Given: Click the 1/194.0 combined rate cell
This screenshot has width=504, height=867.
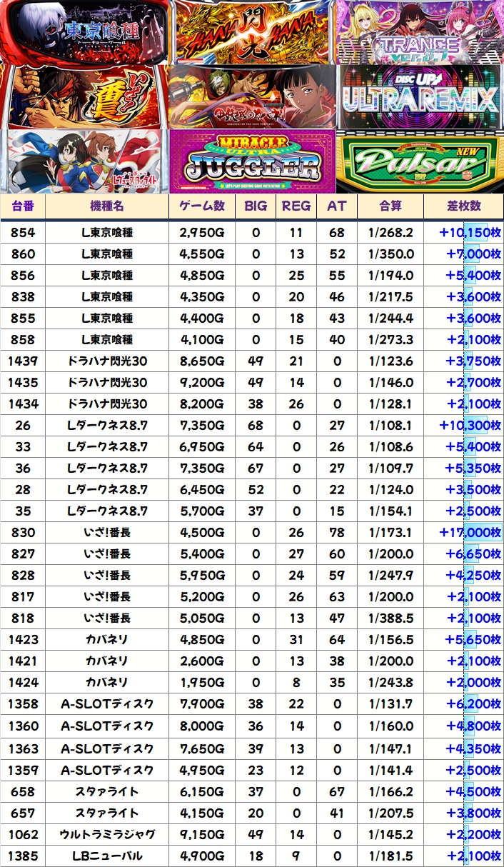Looking at the screenshot, I should coord(390,275).
